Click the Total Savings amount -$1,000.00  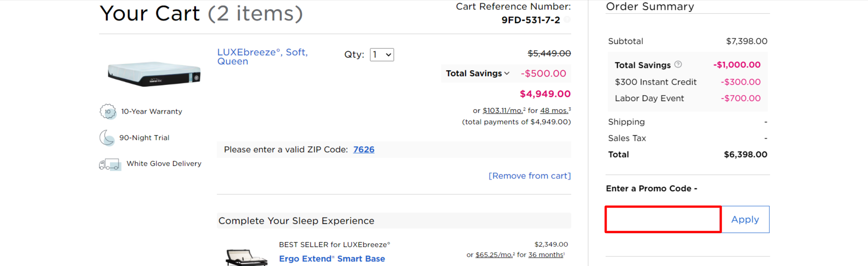click(x=737, y=65)
